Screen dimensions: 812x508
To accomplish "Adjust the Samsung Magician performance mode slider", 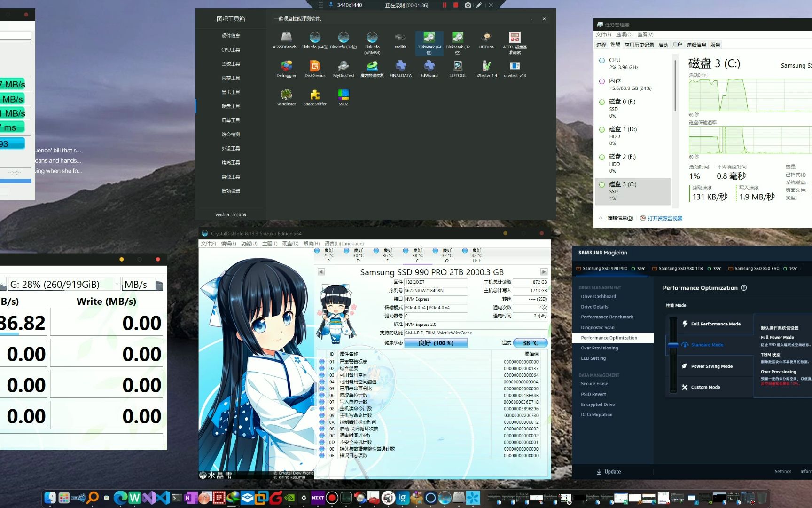I will tap(673, 345).
